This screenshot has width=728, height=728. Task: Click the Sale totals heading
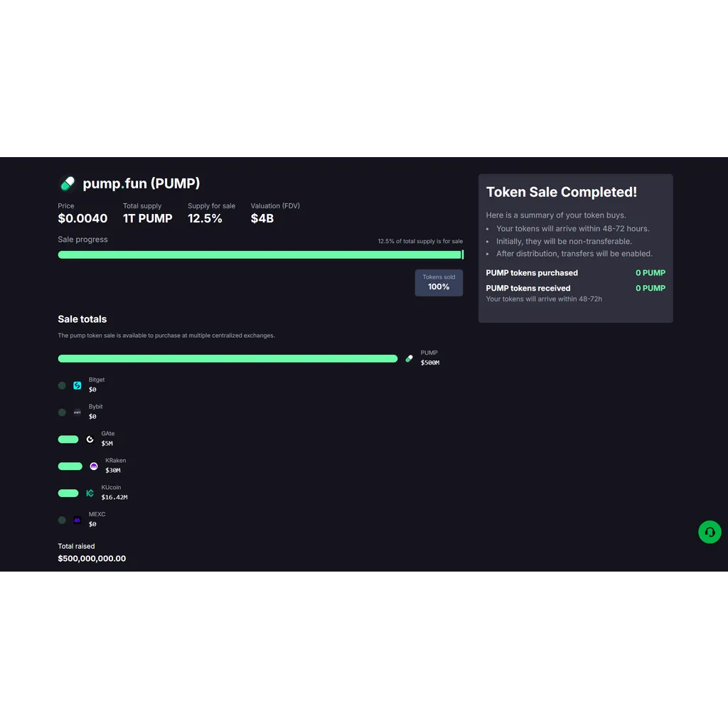pyautogui.click(x=82, y=319)
